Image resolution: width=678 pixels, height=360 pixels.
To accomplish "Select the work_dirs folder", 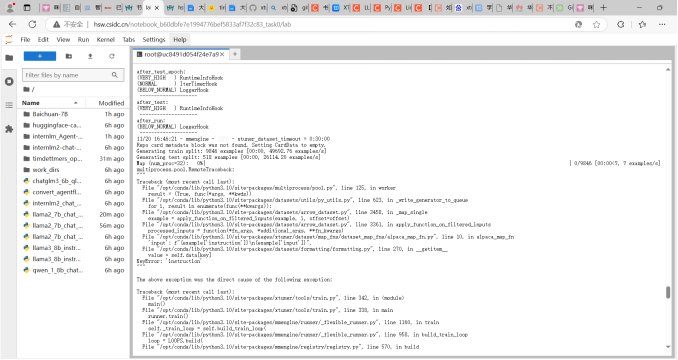I will coord(73,170).
